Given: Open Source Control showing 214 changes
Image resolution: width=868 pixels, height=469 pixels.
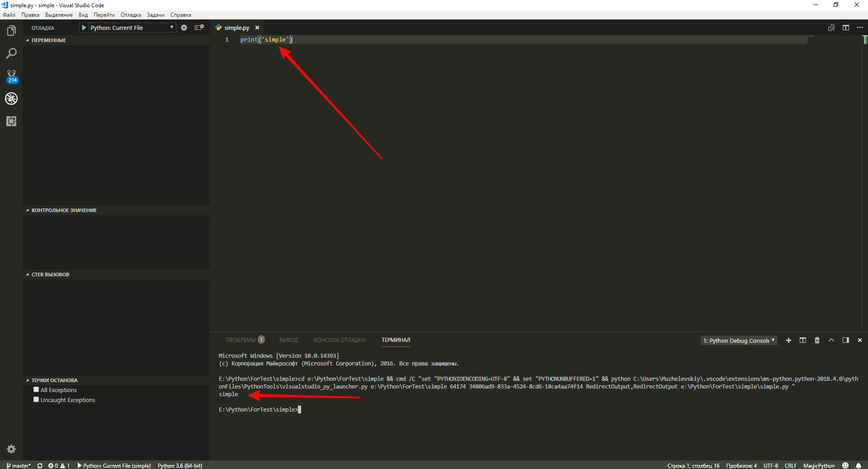Looking at the screenshot, I should click(11, 76).
